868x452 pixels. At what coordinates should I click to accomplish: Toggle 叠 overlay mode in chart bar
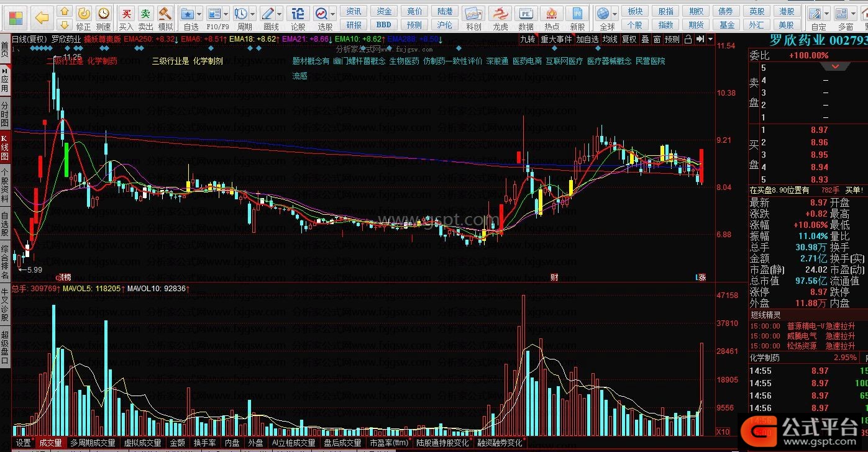(x=646, y=39)
